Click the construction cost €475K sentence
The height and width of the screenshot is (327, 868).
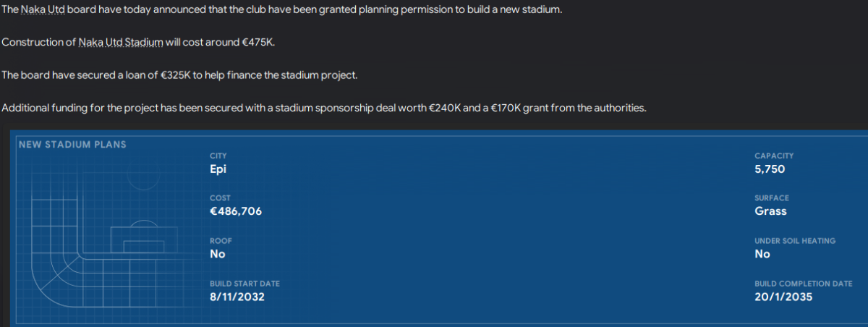coord(138,43)
